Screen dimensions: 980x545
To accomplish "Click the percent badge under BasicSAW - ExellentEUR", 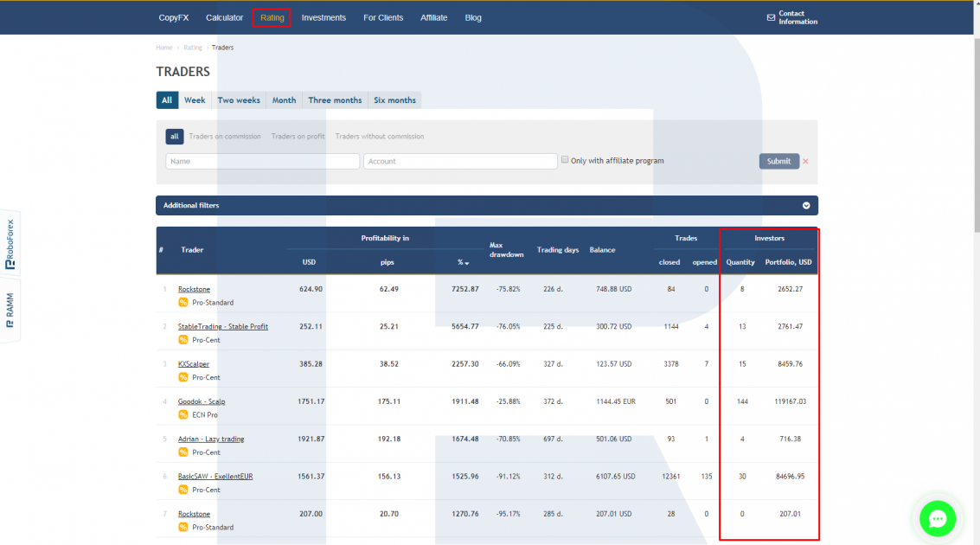I will pos(183,490).
